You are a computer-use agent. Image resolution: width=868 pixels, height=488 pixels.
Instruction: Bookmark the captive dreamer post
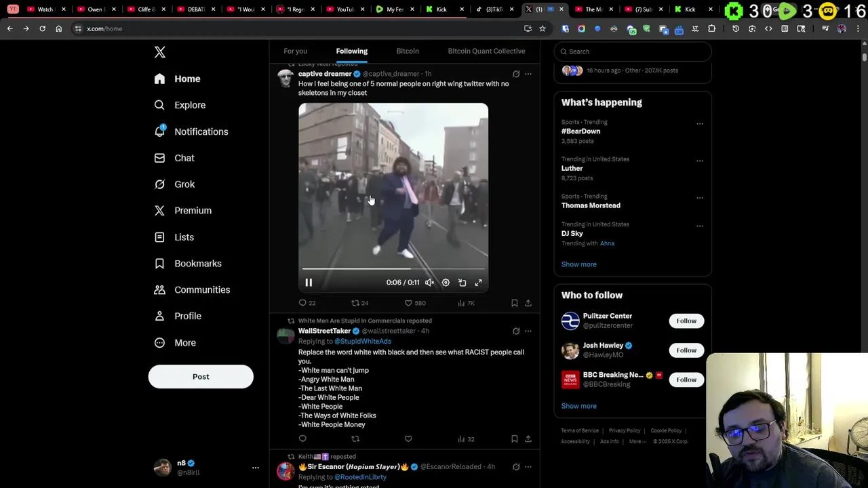tap(514, 303)
